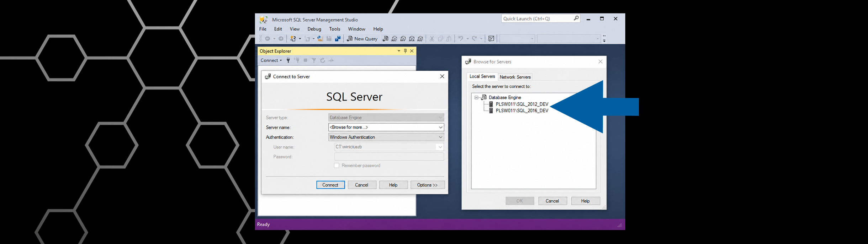
Task: Click the Open File folder icon in toolbar
Action: click(320, 39)
